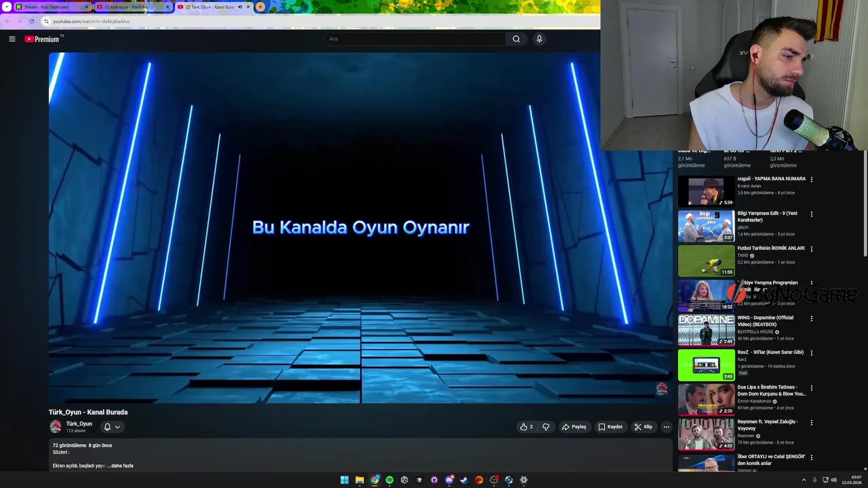Create a clip with Klip button
This screenshot has height=488, width=868.
(x=643, y=427)
